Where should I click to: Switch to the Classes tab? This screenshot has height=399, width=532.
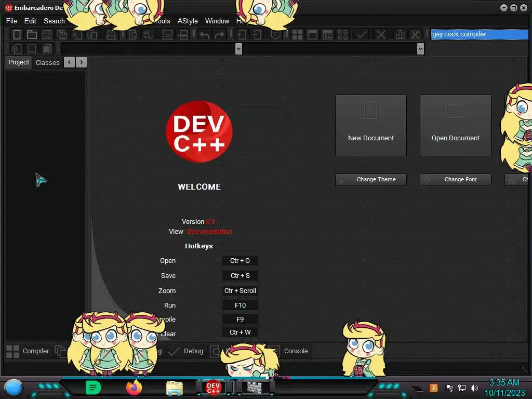[x=47, y=62]
